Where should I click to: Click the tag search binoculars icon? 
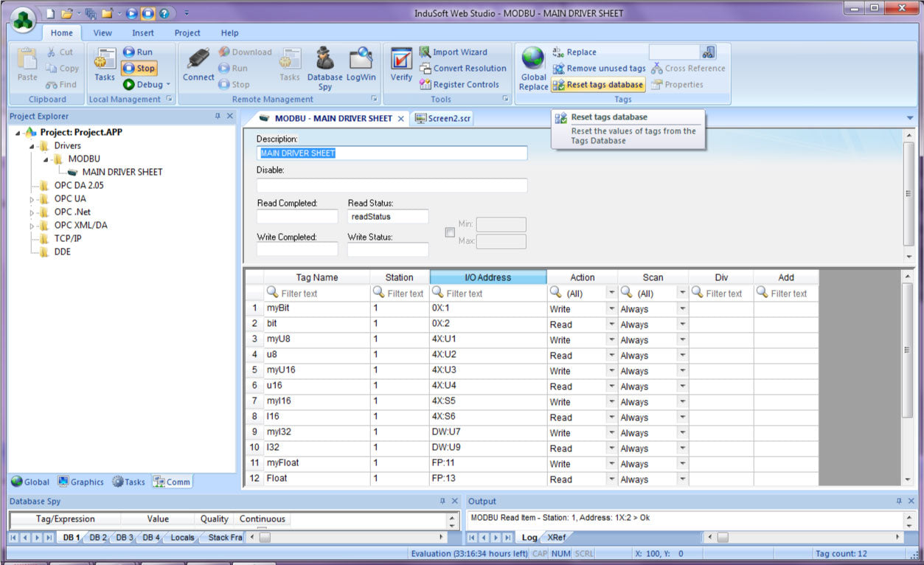(709, 52)
